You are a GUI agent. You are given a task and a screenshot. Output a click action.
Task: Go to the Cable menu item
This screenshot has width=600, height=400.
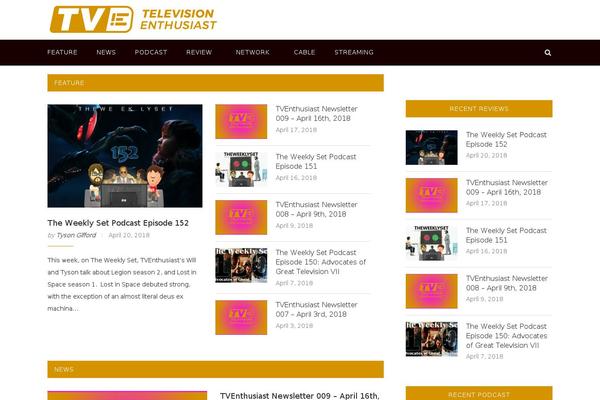[x=305, y=52]
